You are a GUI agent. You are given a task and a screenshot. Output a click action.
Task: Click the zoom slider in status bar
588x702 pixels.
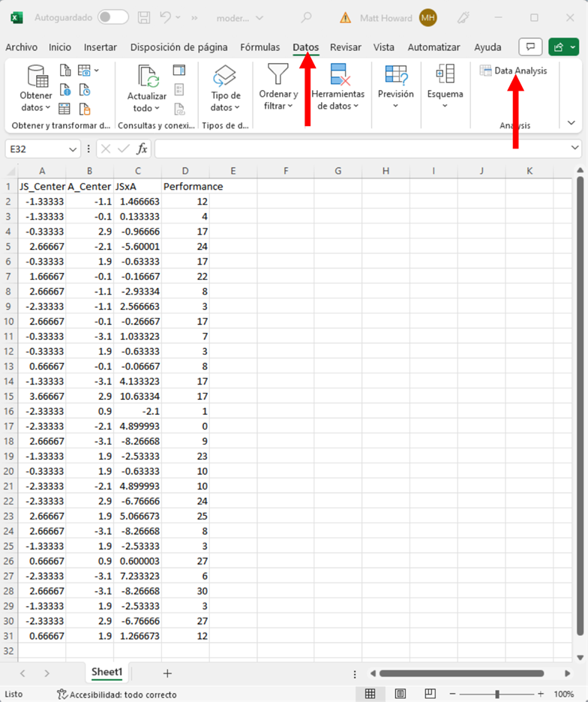tap(496, 694)
